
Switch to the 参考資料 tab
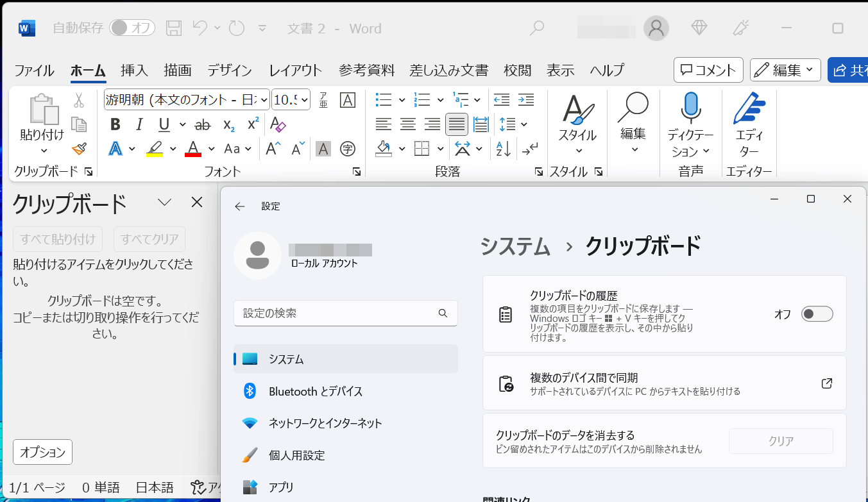click(367, 70)
